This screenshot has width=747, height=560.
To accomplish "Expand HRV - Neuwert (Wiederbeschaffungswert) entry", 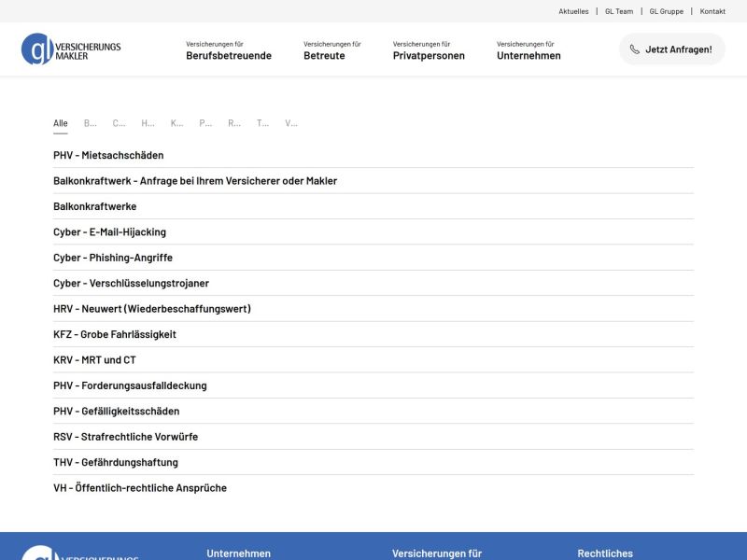I will pos(373,309).
